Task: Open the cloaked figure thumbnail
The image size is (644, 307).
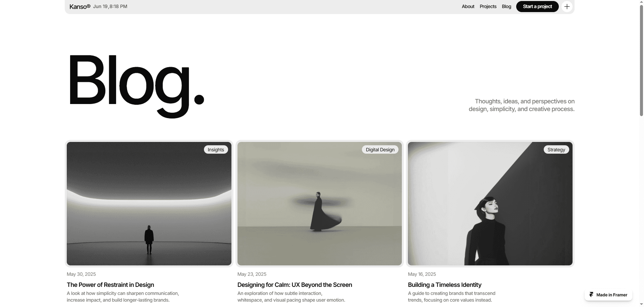Action: tap(320, 204)
